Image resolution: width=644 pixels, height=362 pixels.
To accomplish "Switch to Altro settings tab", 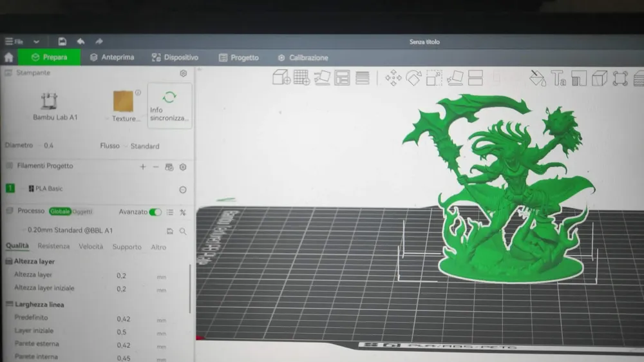I will [x=158, y=247].
